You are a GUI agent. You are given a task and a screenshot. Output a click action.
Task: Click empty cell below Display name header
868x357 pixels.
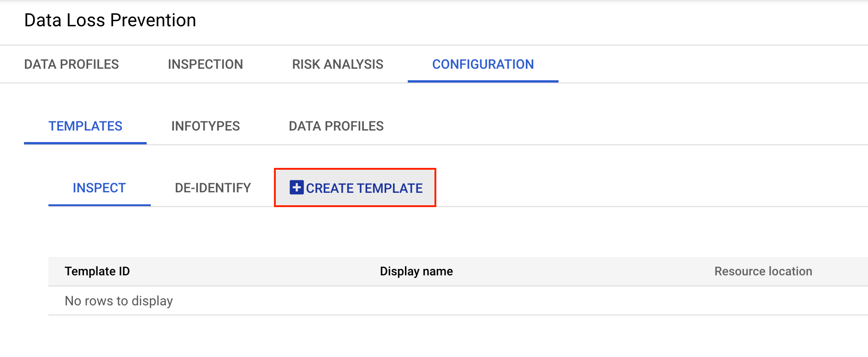point(416,301)
